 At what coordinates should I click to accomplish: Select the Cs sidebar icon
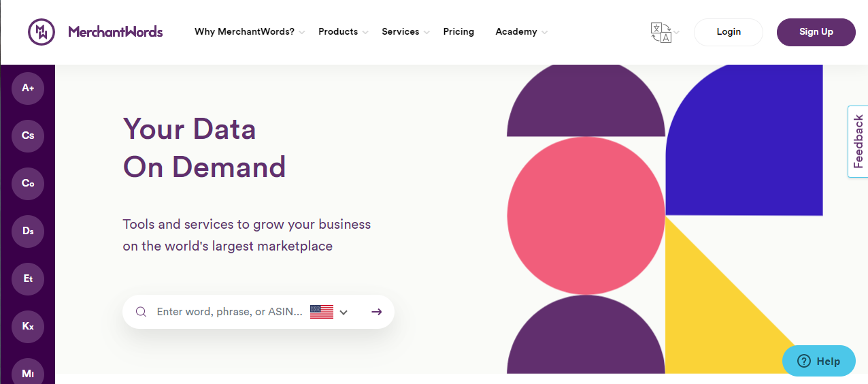pyautogui.click(x=28, y=135)
